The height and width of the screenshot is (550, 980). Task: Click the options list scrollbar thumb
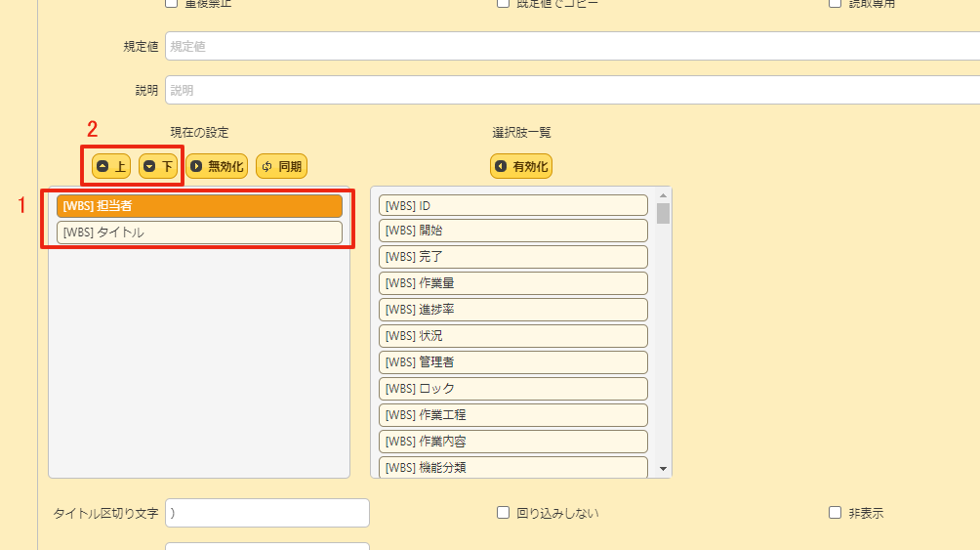[663, 213]
